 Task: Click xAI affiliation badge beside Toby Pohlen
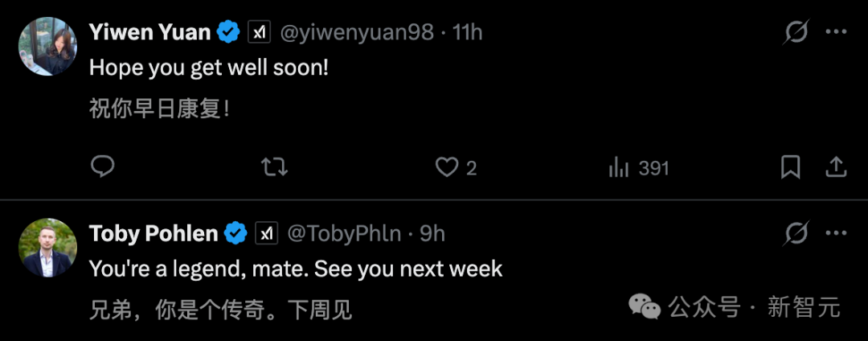coord(266,234)
